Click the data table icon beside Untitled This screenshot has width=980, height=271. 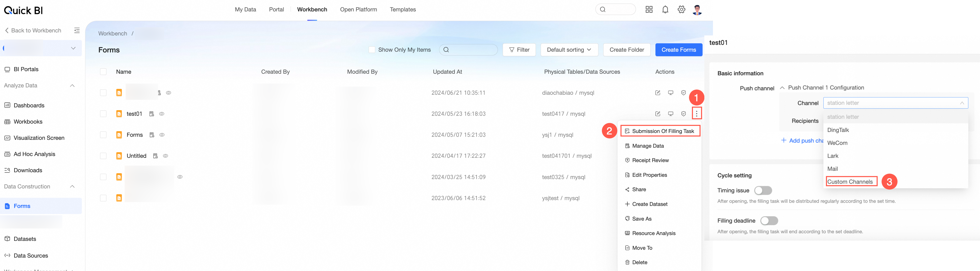pyautogui.click(x=155, y=156)
